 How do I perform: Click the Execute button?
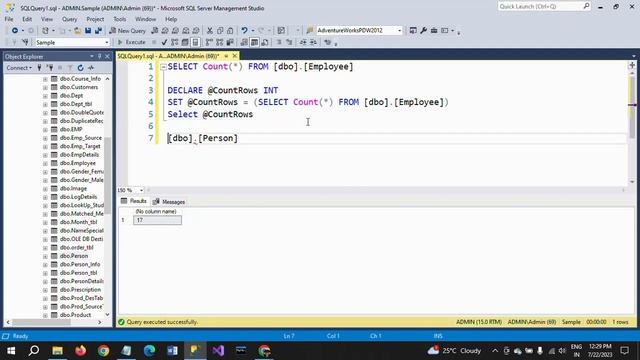(131, 42)
